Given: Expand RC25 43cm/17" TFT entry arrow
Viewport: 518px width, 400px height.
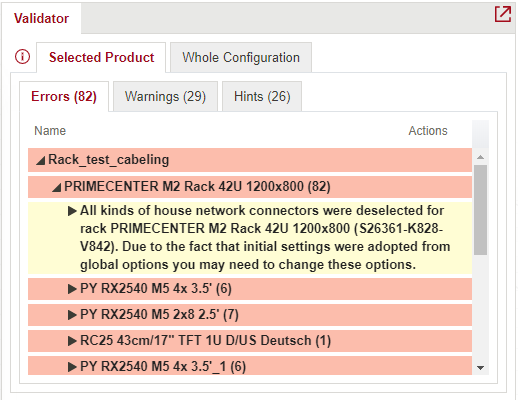Looking at the screenshot, I should pyautogui.click(x=72, y=341).
